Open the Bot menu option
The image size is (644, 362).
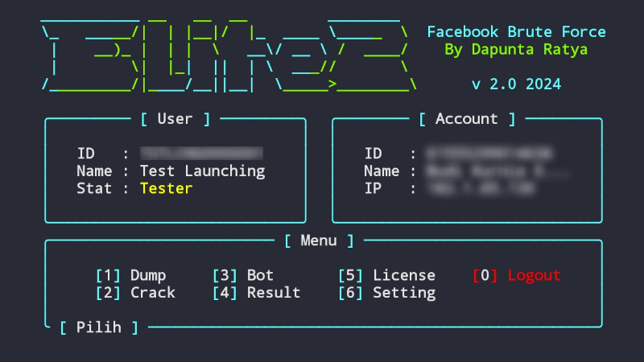pyautogui.click(x=243, y=275)
